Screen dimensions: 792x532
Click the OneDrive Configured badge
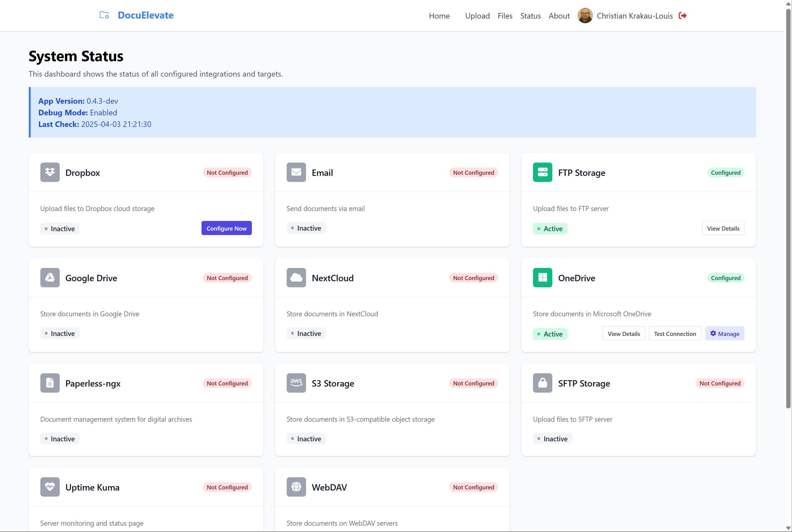[726, 278]
